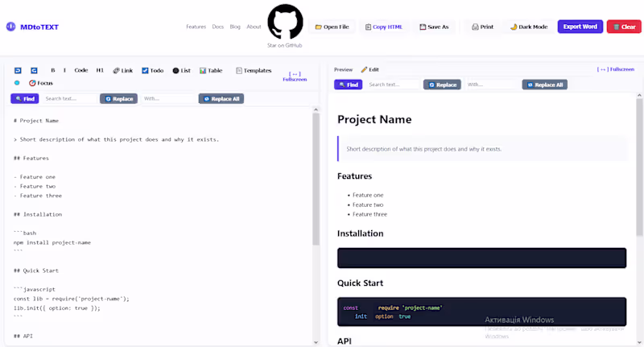Click Replace button in editor pane
644x347 pixels.
(x=118, y=98)
